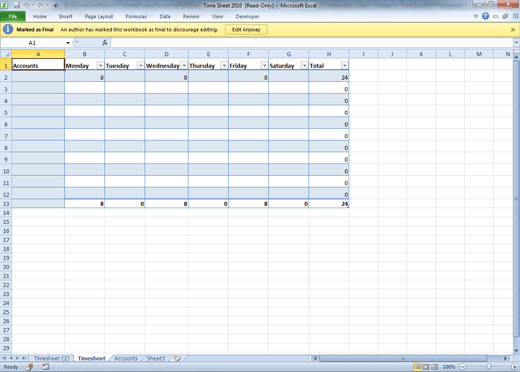Open the Friday column filter dropdown

(264, 65)
